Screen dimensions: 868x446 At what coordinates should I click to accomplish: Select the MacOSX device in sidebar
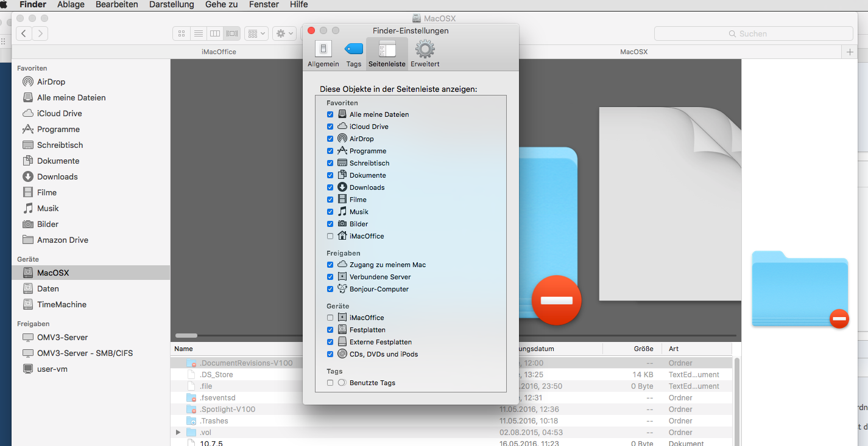[x=91, y=273]
